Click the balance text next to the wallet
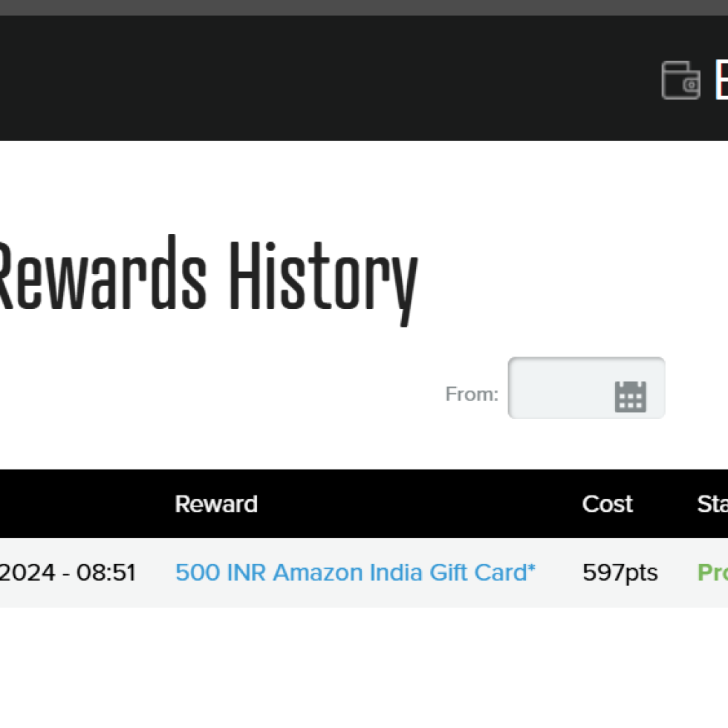 coord(721,79)
